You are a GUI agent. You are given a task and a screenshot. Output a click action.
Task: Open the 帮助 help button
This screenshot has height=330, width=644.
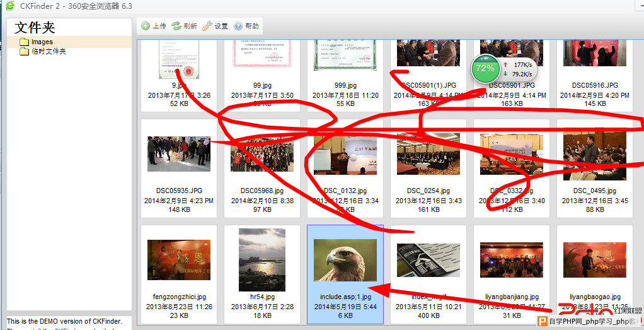246,26
